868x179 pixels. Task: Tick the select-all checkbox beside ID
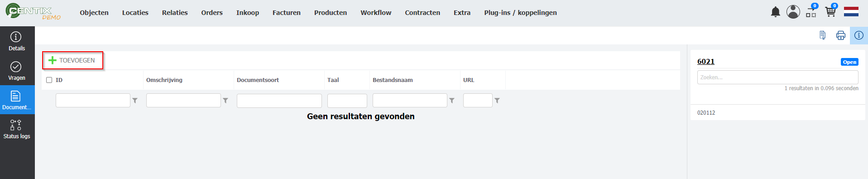49,80
